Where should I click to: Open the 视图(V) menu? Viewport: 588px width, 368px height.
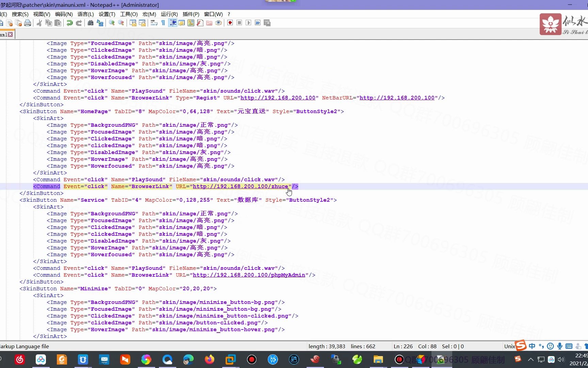pos(42,14)
